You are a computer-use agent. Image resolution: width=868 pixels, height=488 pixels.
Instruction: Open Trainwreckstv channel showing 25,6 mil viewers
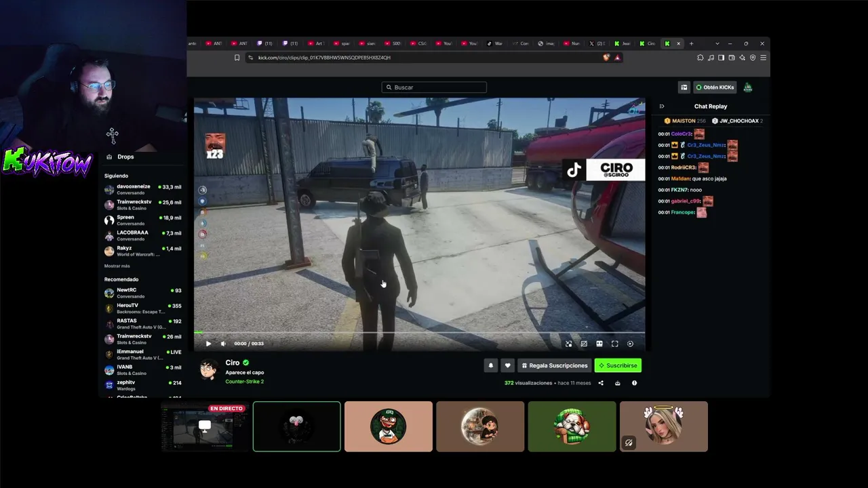pyautogui.click(x=142, y=205)
